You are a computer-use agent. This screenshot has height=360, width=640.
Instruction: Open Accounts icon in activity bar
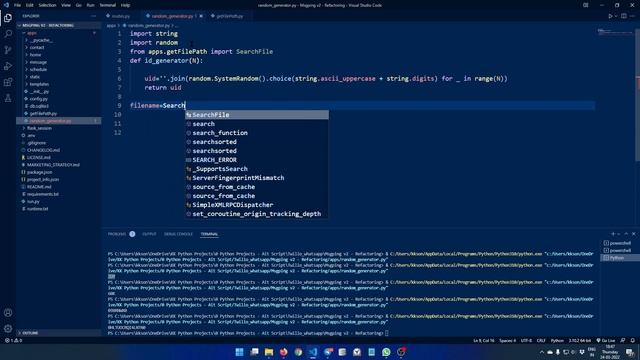pyautogui.click(x=8, y=313)
